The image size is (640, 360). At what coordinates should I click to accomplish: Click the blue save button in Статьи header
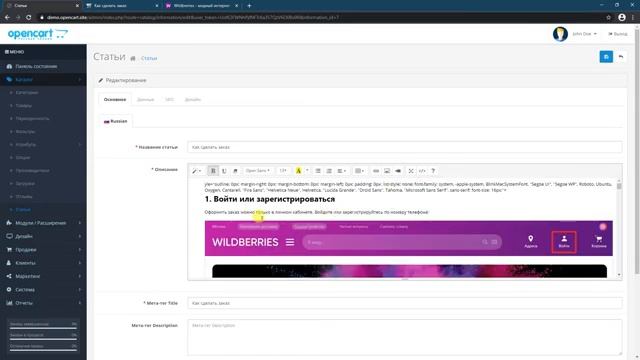click(606, 57)
